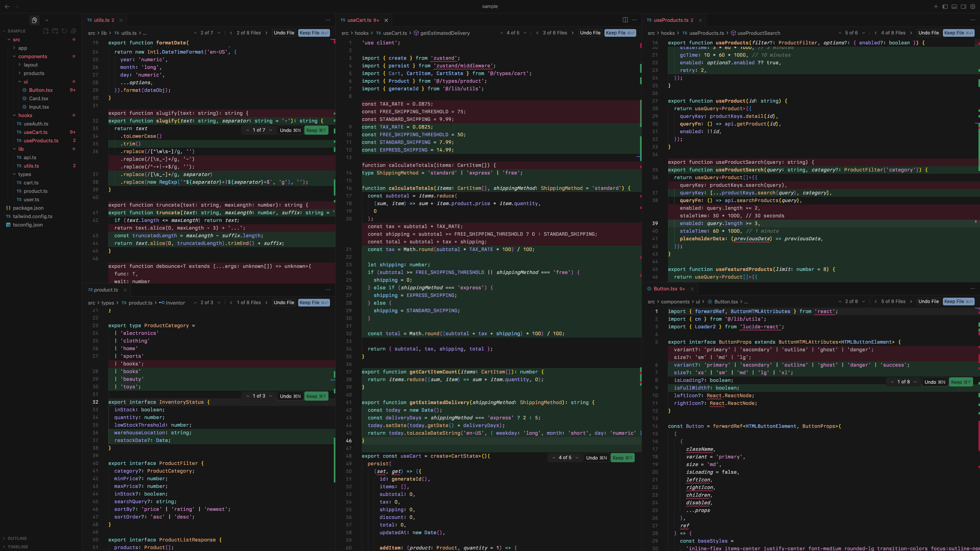Toggle the right sidebar layout
Screen dimensions: 980x551
964,7
